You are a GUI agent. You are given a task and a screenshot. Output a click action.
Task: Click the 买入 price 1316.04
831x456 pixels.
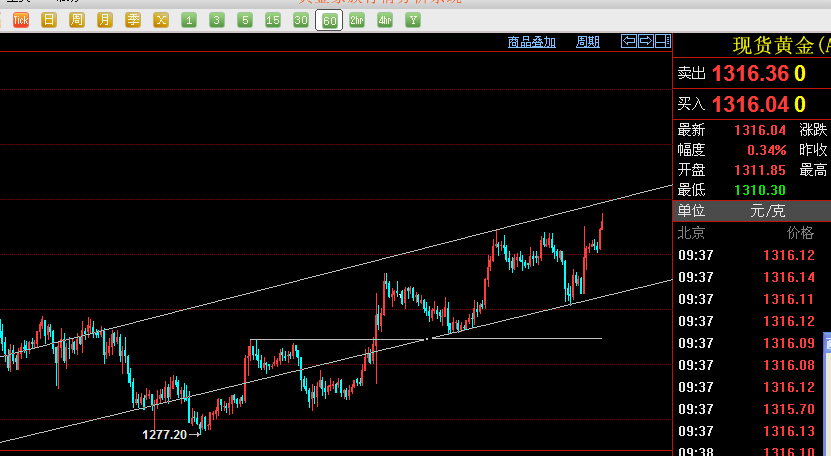(x=750, y=104)
